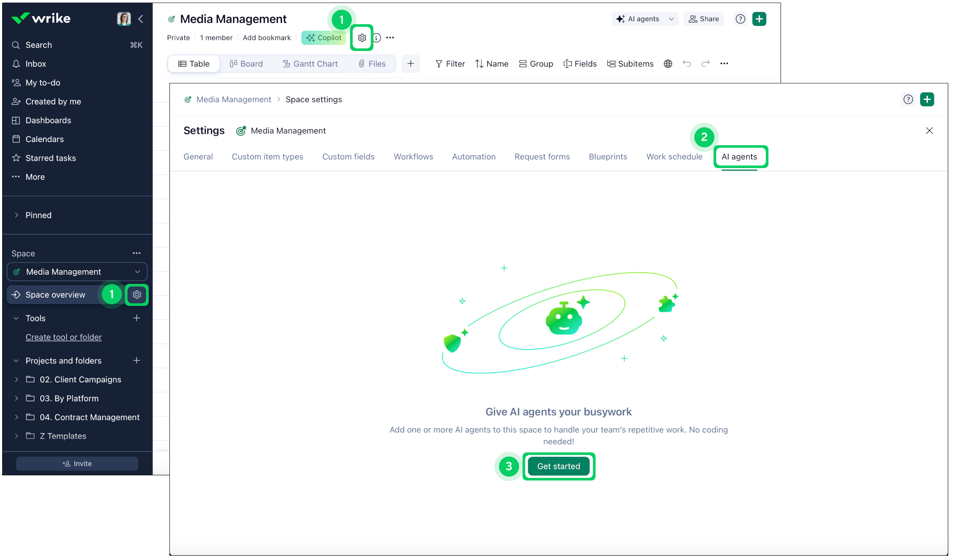
Task: Click the Get started button
Action: click(558, 466)
